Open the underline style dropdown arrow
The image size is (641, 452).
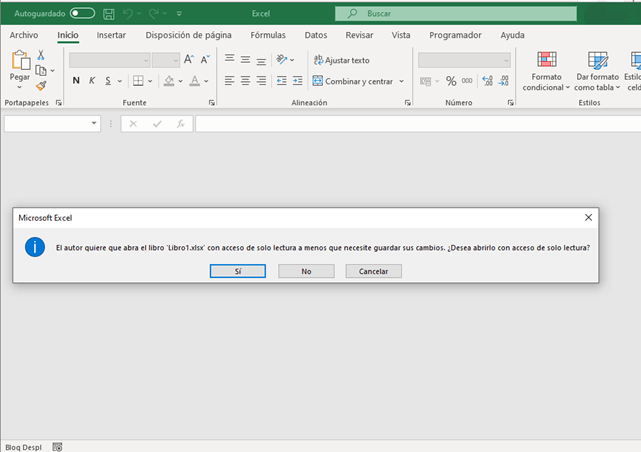[x=120, y=81]
